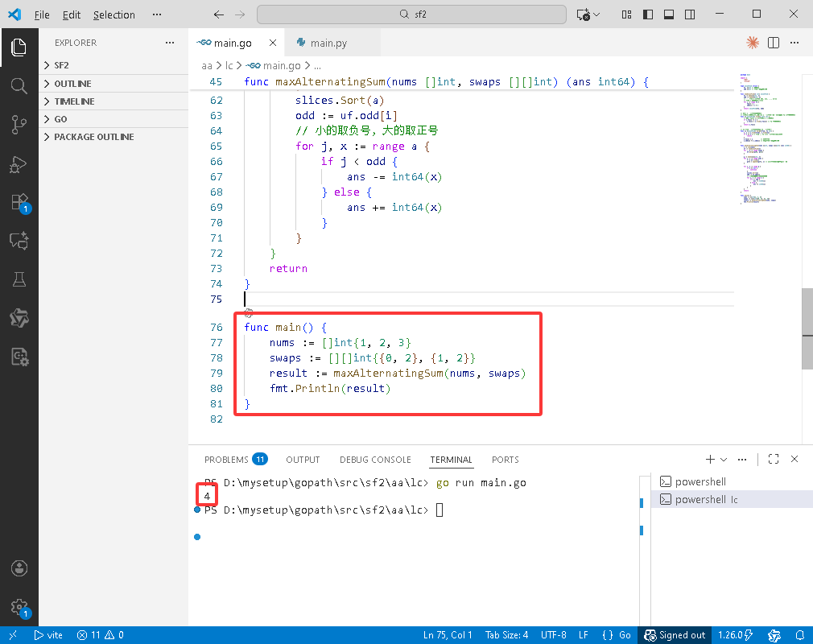Open Explorer views and more actions ellipsis

(x=170, y=43)
